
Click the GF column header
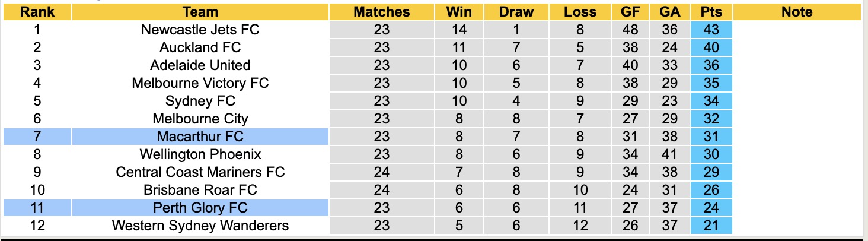(x=630, y=12)
